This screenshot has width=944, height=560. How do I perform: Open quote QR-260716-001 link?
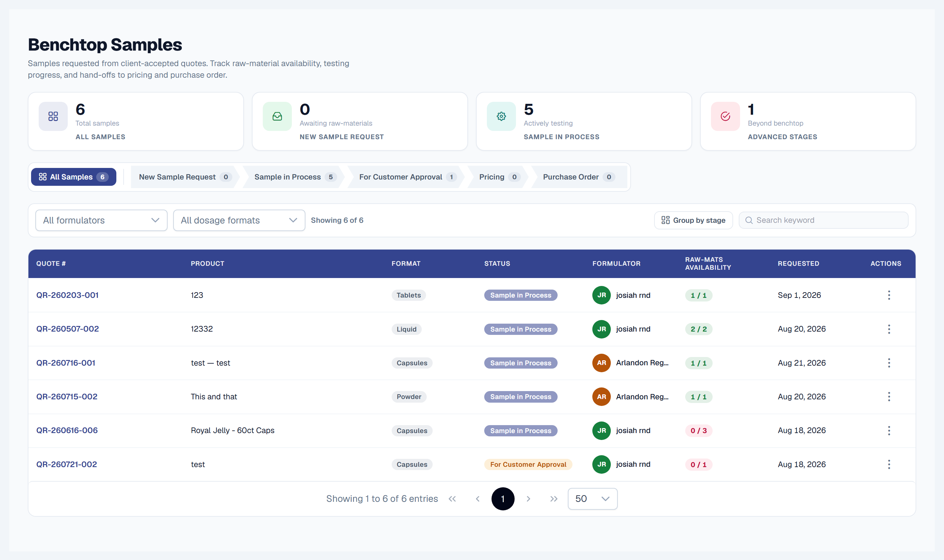point(66,363)
